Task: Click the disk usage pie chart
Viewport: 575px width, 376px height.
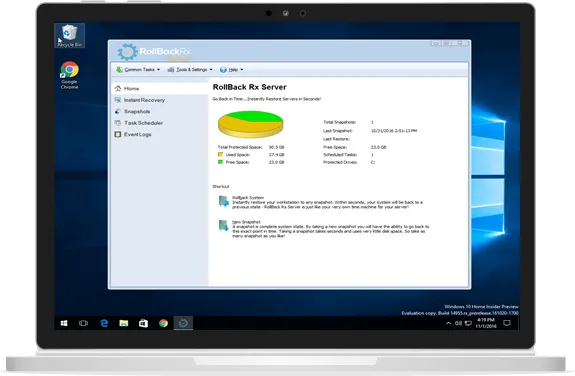Action: coord(250,124)
